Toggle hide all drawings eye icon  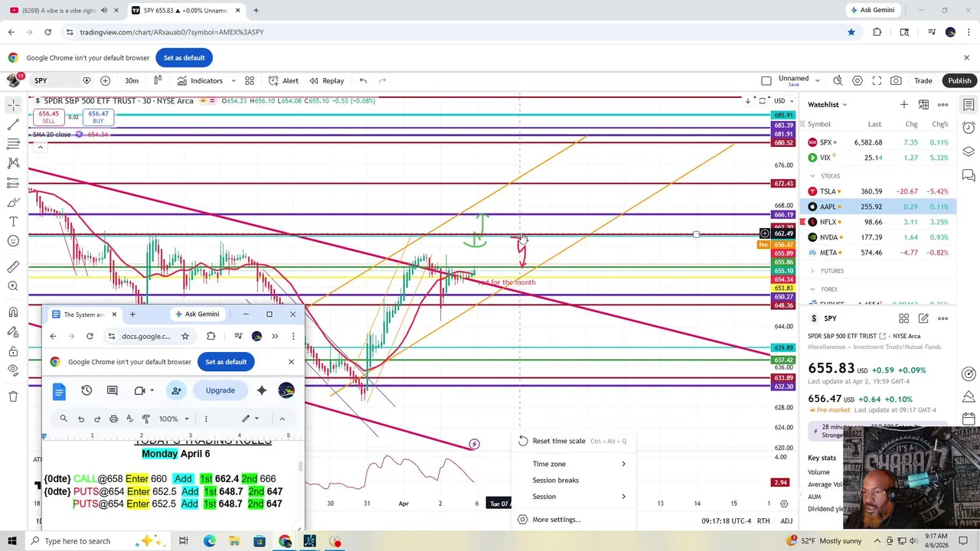pos(13,370)
